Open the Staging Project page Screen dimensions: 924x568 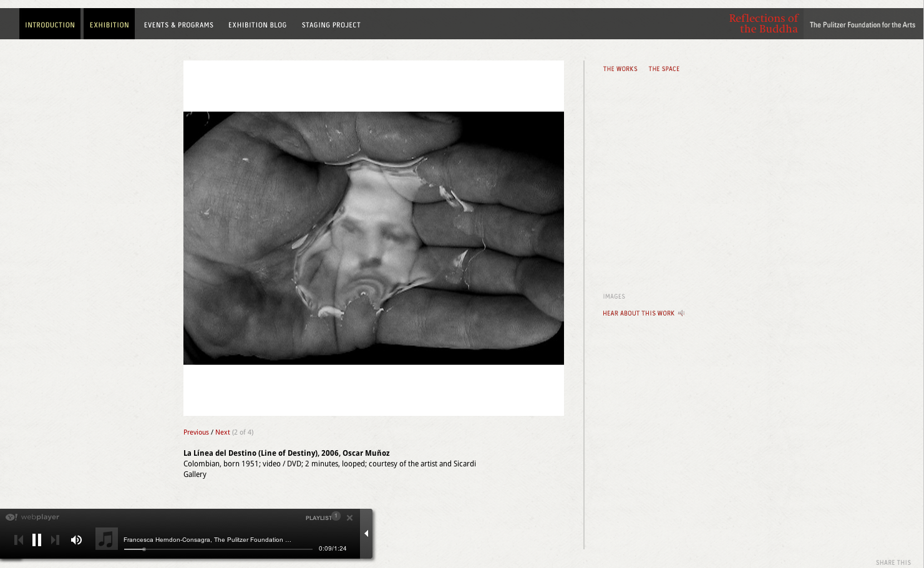[x=331, y=25]
